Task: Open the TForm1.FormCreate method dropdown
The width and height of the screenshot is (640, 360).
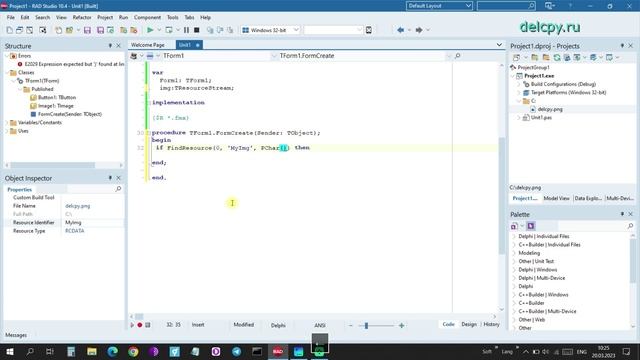Action: pos(449,56)
